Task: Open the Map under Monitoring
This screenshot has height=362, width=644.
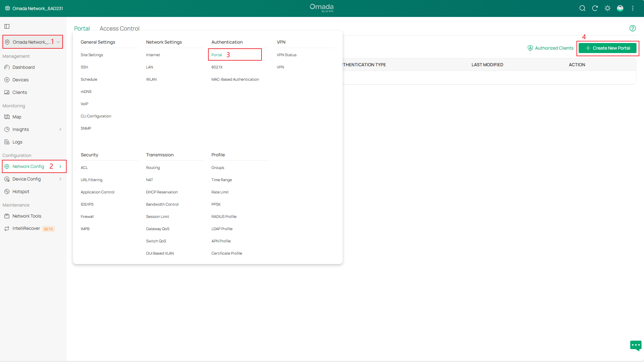Action: (17, 117)
